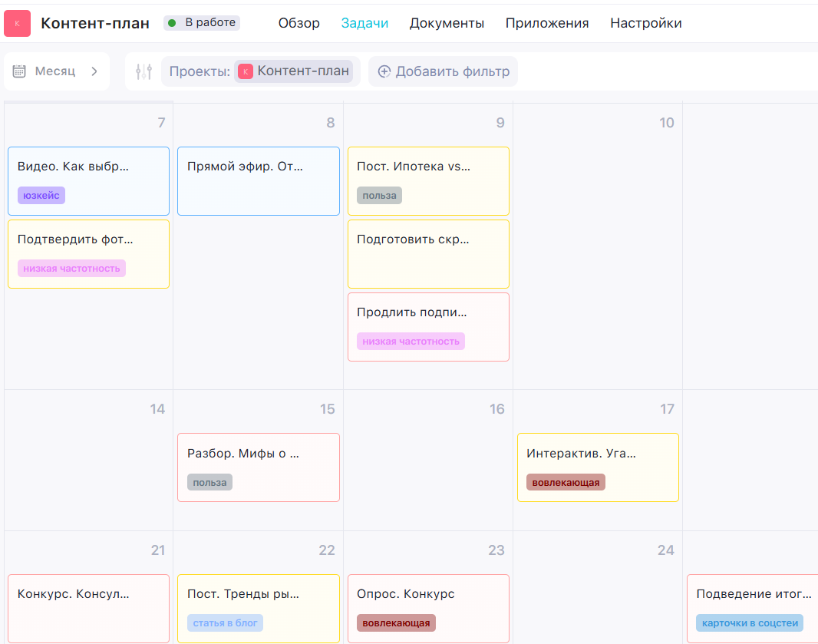This screenshot has width=818, height=644.
Task: Open the task card Пост. Тренды ры...
Action: pos(259,609)
